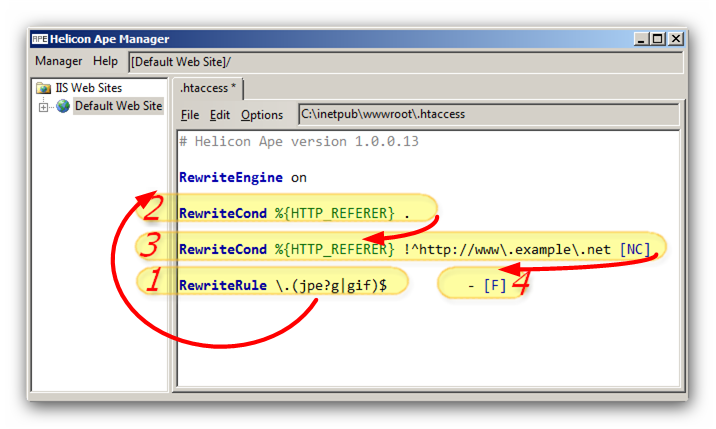Click the Helicon Ape title bar icon
The image size is (716, 429).
pyautogui.click(x=39, y=39)
